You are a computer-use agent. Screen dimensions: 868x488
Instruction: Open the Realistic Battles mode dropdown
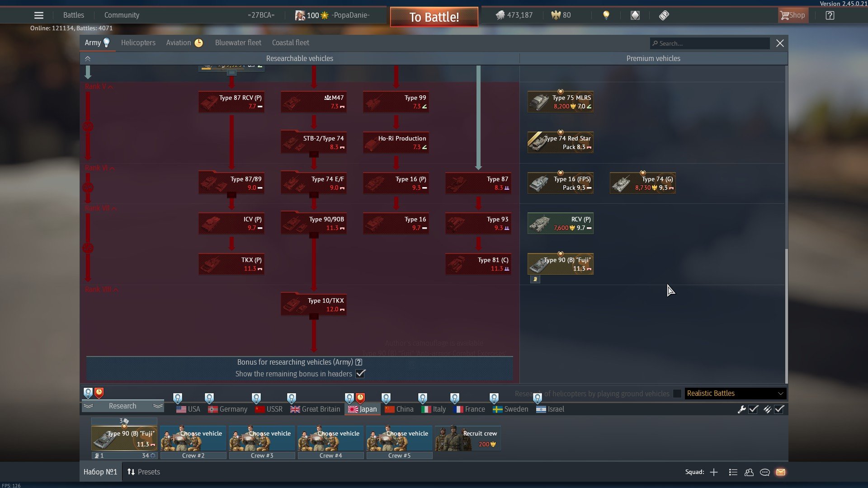pyautogui.click(x=736, y=394)
